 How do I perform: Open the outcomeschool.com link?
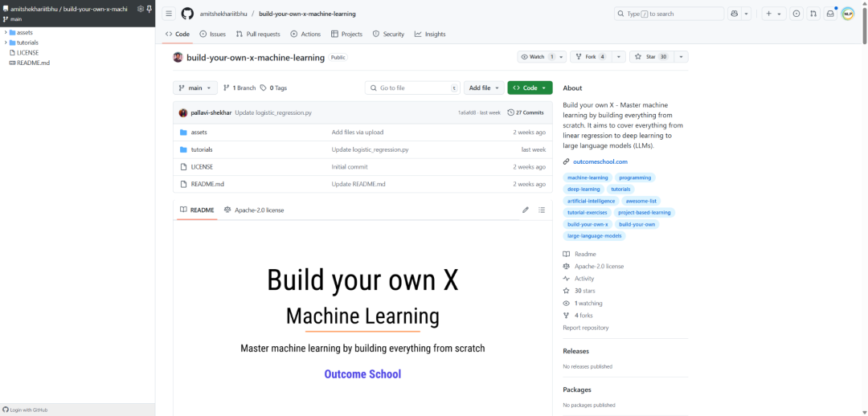(600, 161)
